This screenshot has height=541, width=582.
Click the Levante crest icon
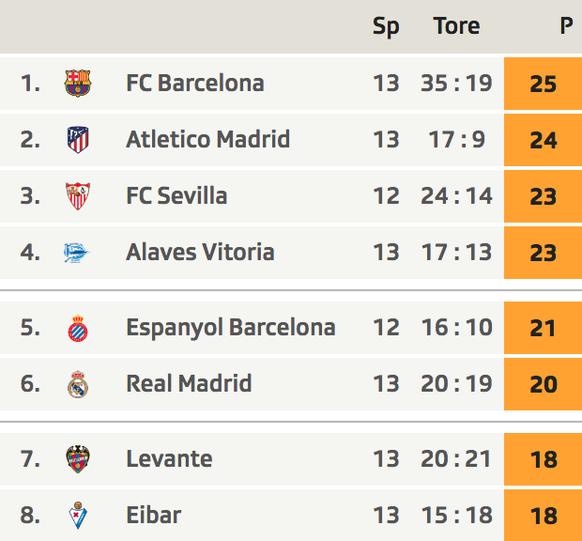[78, 459]
